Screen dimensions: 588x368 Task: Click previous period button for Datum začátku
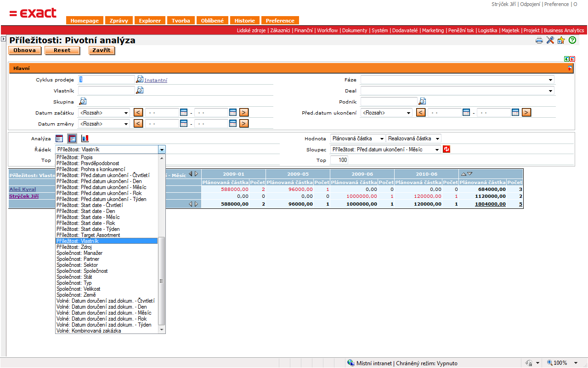[138, 112]
